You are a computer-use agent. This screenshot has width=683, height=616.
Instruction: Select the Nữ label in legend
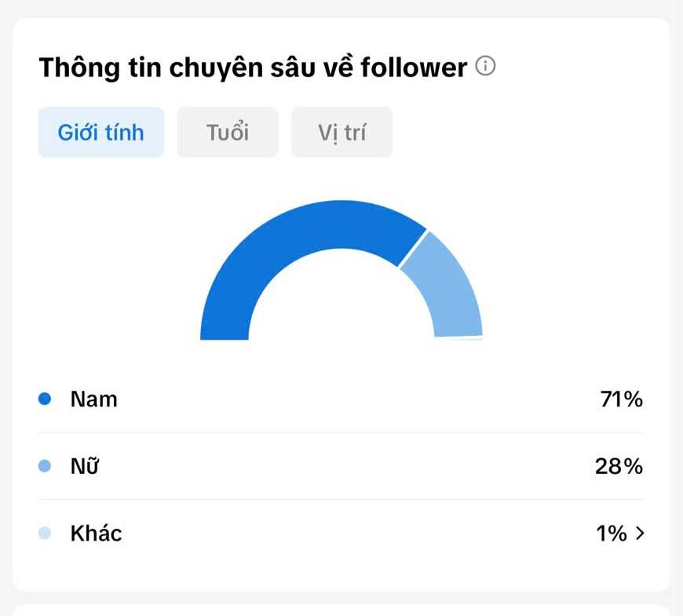click(85, 466)
